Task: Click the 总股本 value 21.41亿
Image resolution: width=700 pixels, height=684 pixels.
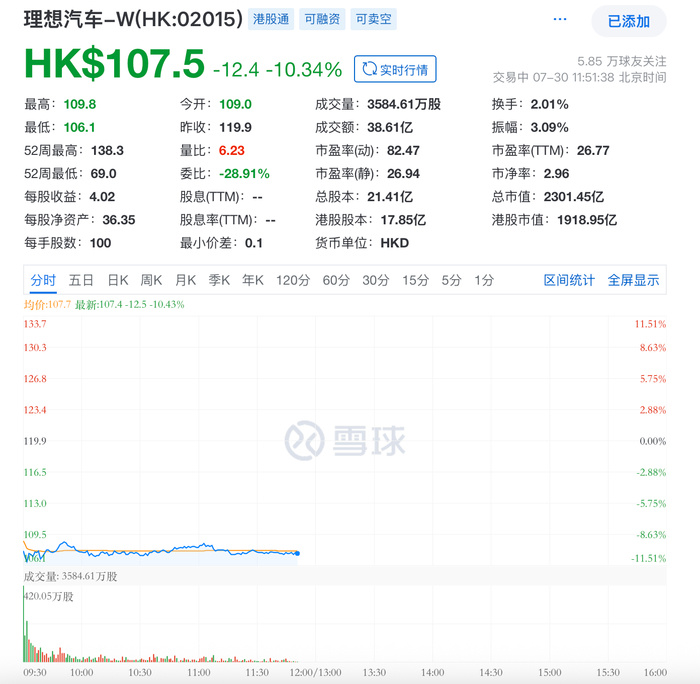Action: tap(390, 197)
